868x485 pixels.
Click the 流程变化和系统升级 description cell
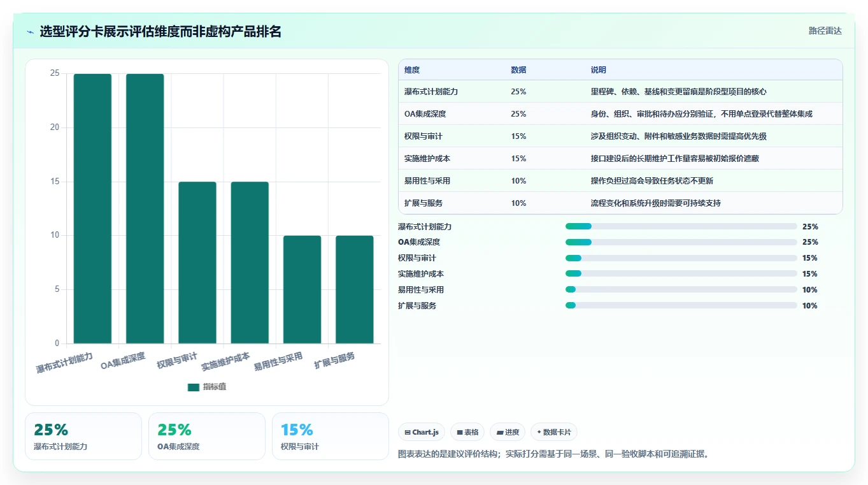(x=656, y=203)
